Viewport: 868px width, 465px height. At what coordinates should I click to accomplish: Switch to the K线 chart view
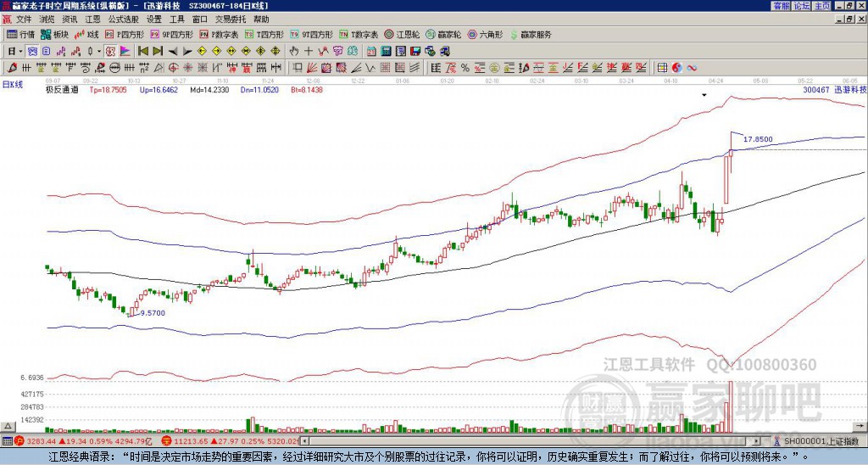[x=86, y=34]
